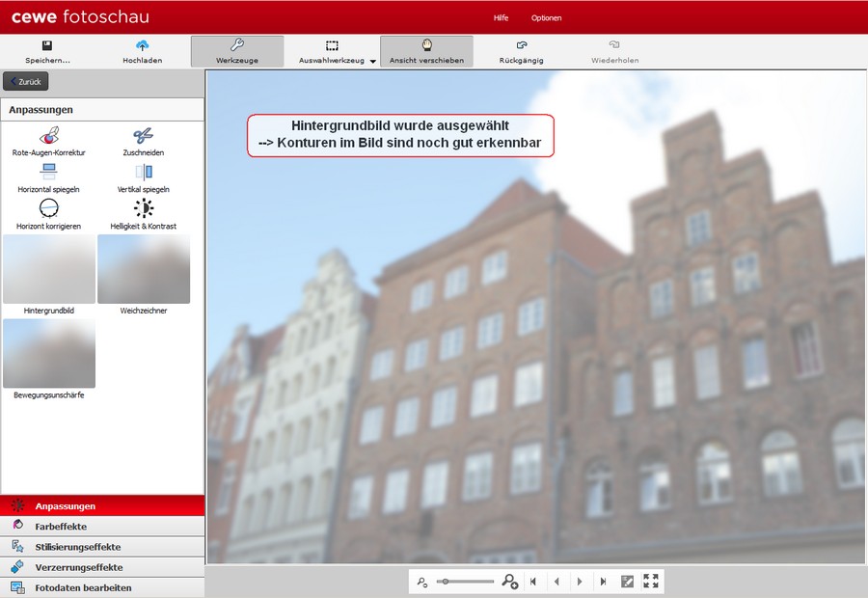Viewport: 868px width, 598px height.
Task: Open the Auswahlwerkzeug dropdown arrow
Action: (x=372, y=61)
